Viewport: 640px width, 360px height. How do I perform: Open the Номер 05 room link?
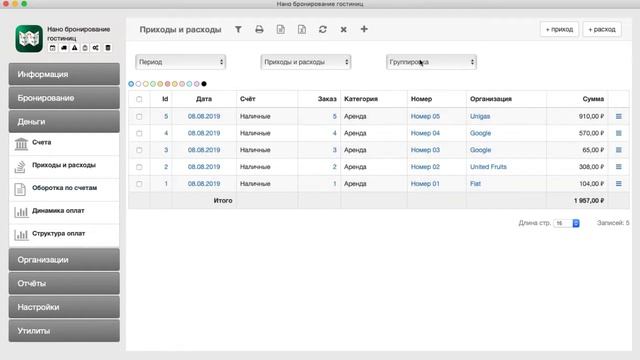tap(425, 116)
